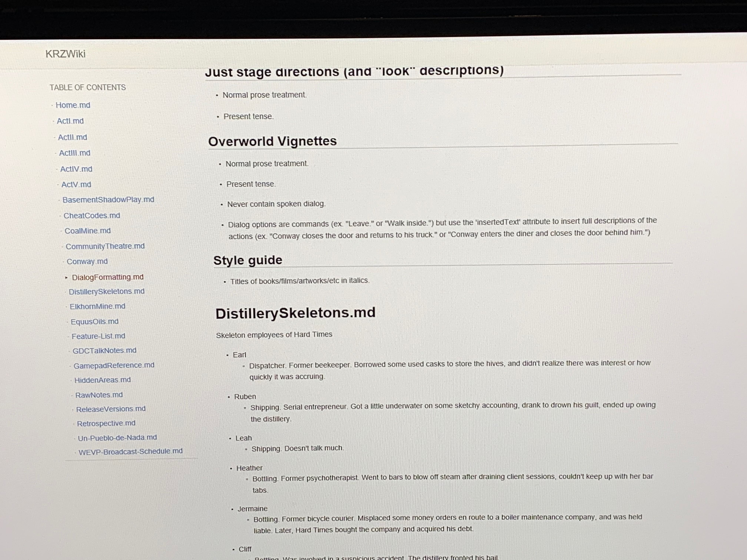Open ActI.md page link
747x560 pixels.
[x=70, y=121]
